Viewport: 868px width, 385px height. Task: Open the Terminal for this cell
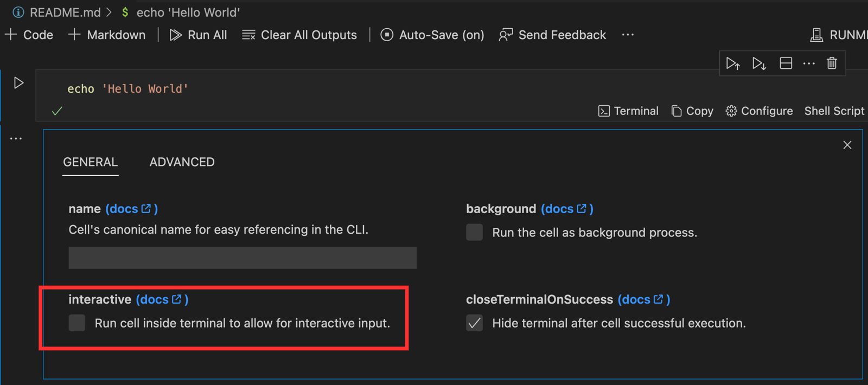click(x=628, y=111)
